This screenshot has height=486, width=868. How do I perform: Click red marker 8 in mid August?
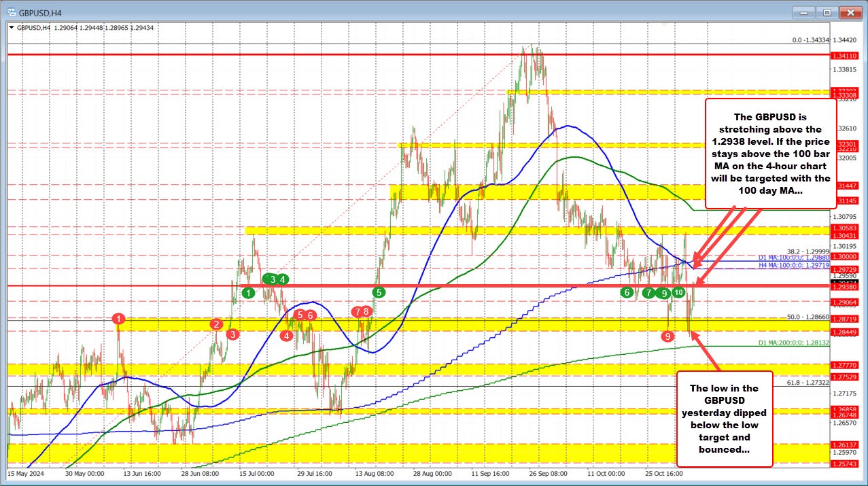point(366,311)
